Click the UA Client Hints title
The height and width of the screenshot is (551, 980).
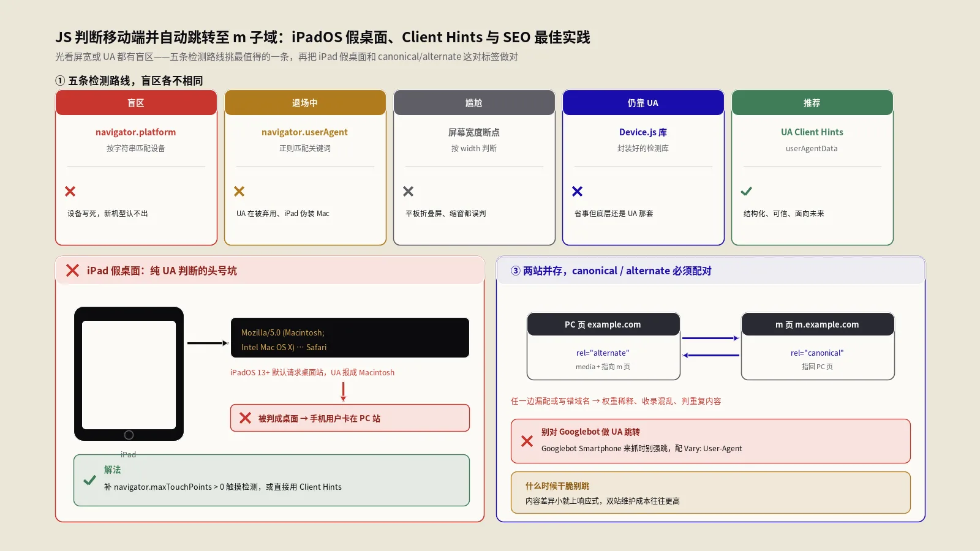(812, 132)
